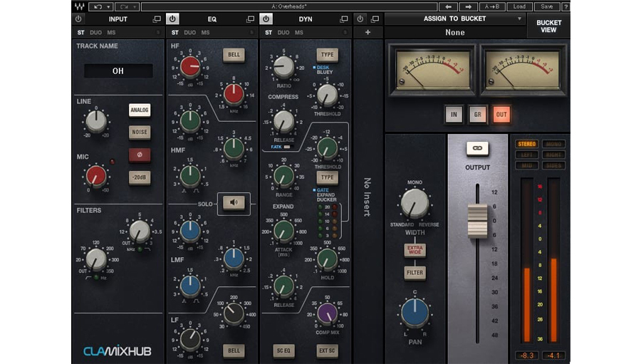Open the help question mark icon
The width and height of the screenshot is (641, 364).
pos(566,6)
